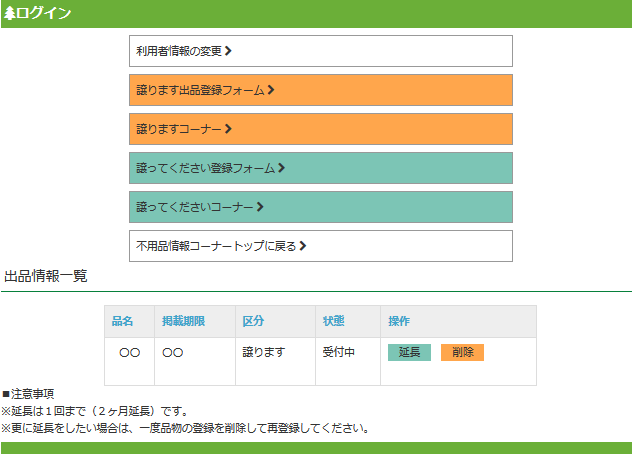Click the tree icon beside ログイン
The width and height of the screenshot is (632, 454).
click(10, 13)
